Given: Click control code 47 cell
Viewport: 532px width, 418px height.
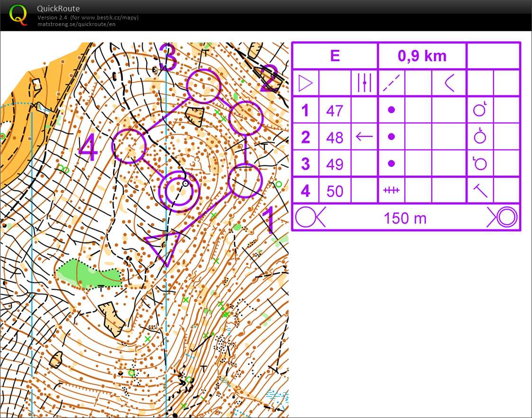Looking at the screenshot, I should click(334, 111).
